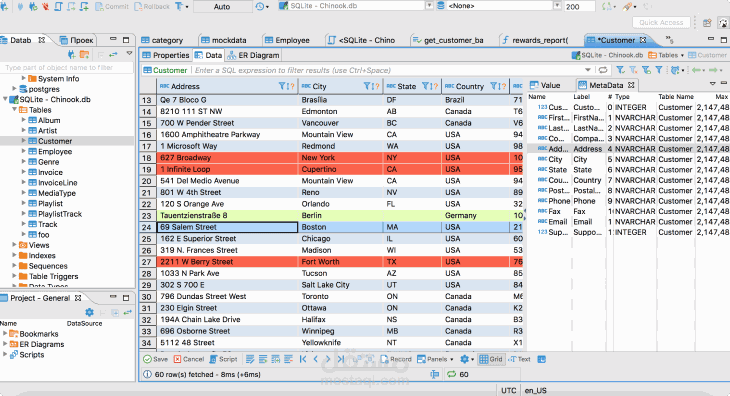Go to previous row
Viewport: 730px width, 396px height.
pos(316,359)
